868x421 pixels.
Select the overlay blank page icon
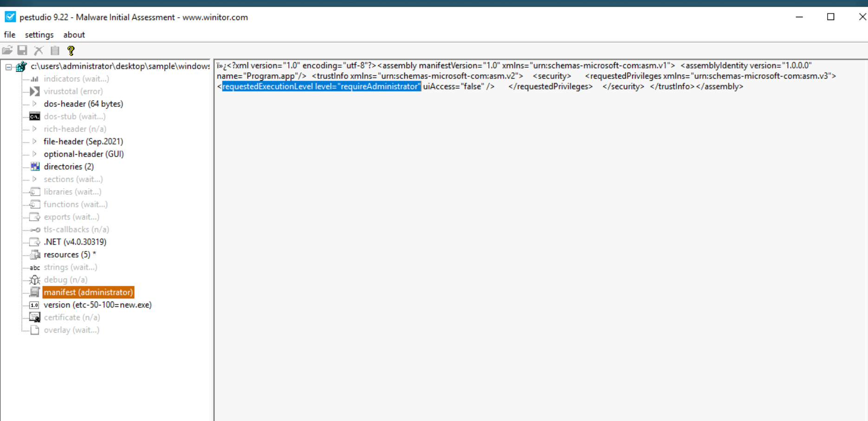tap(35, 330)
